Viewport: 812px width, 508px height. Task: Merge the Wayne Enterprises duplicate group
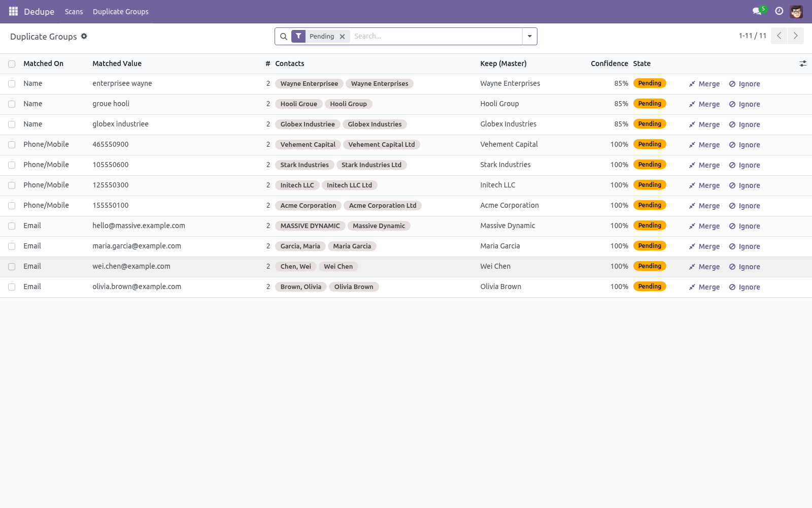click(x=704, y=84)
